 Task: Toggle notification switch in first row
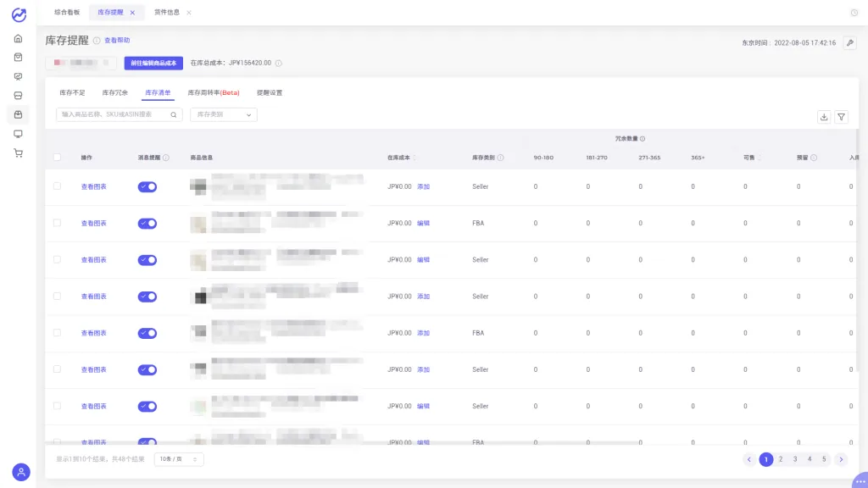147,187
